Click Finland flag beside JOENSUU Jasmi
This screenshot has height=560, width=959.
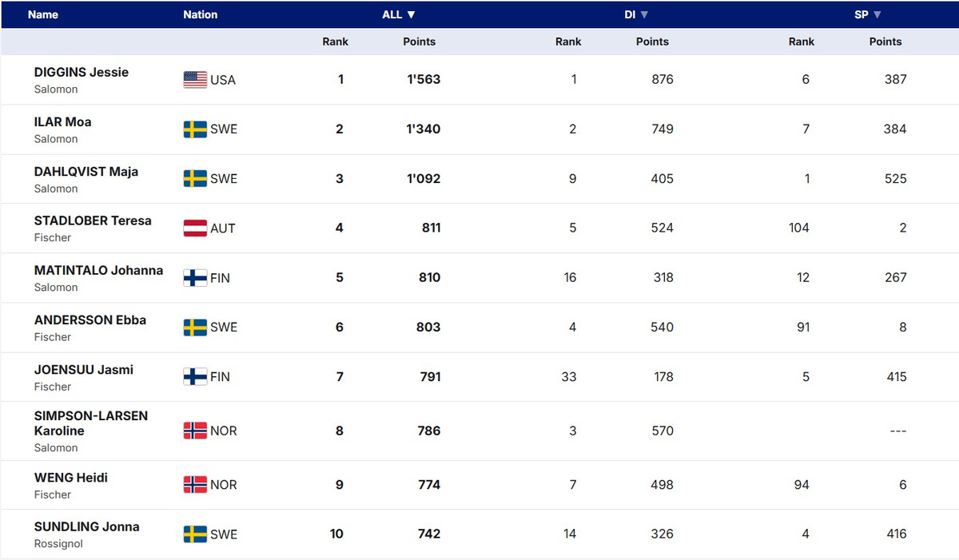pos(195,377)
